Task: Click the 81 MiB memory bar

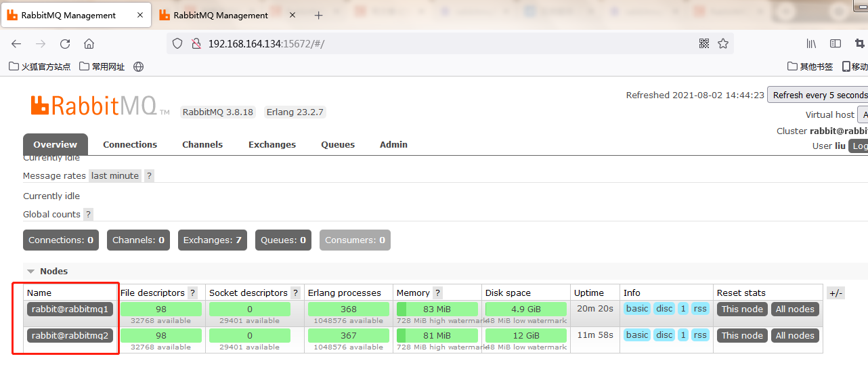Action: [437, 335]
